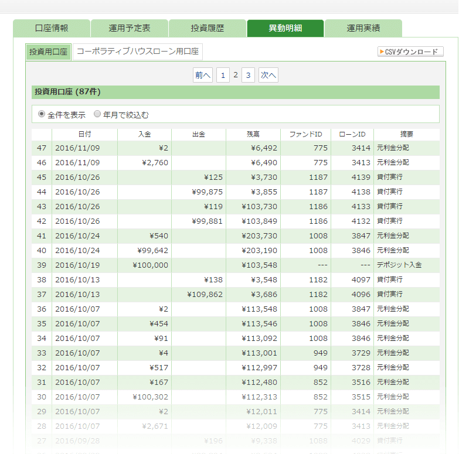The image size is (476, 454).
Task: Click withdrawal ¥109,862 in row 37
Action: [205, 295]
